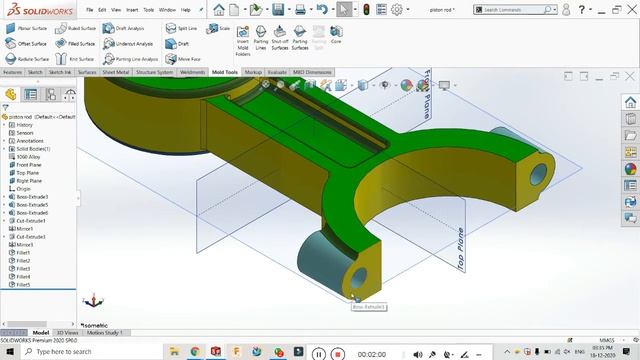This screenshot has height=360, width=640.
Task: Click the Print icon
Action: coord(300,9)
